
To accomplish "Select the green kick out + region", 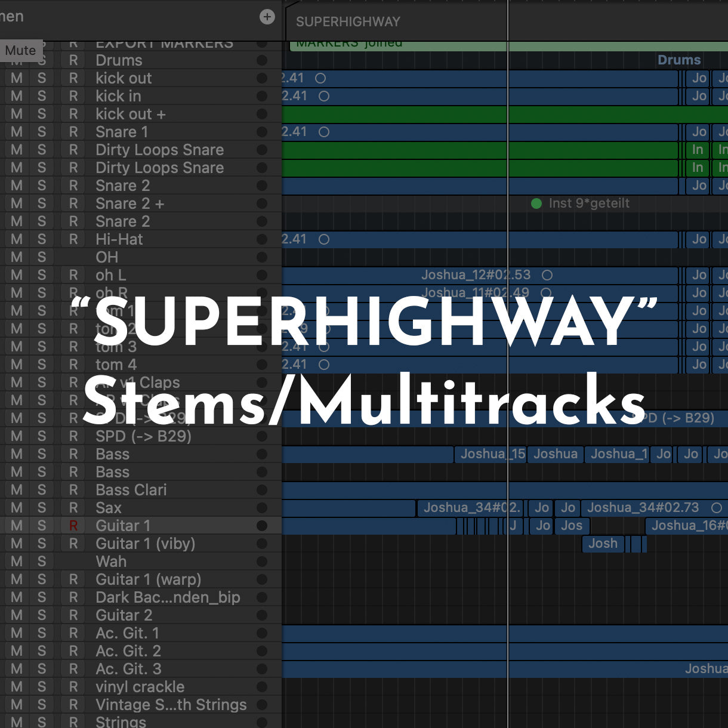I will (x=477, y=114).
